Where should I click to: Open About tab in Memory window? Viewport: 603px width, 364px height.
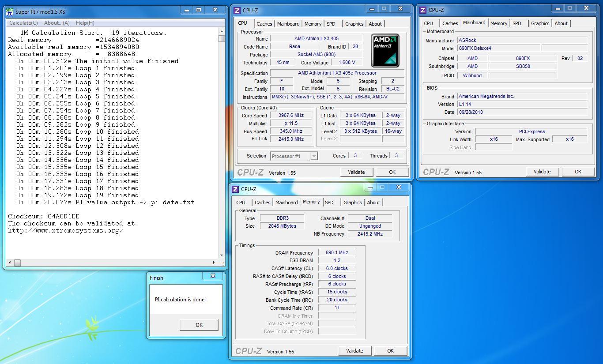tap(373, 203)
